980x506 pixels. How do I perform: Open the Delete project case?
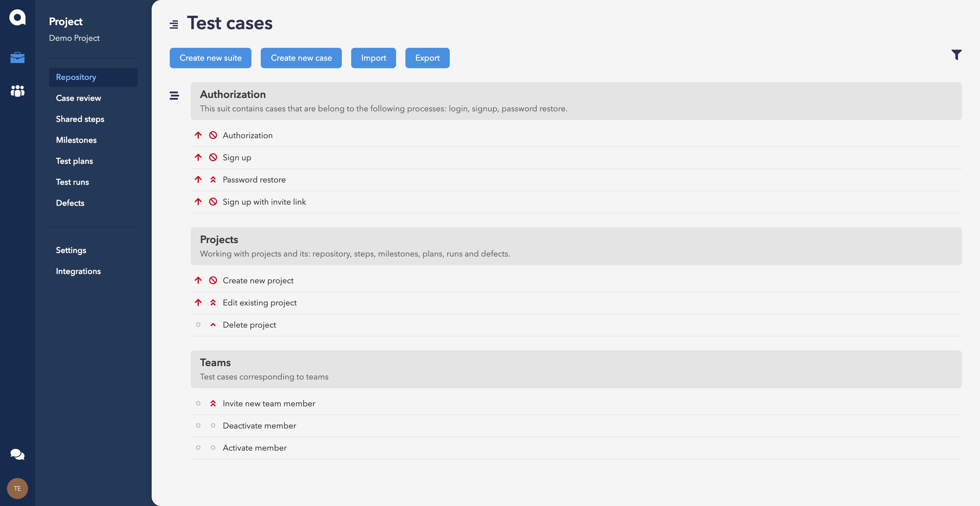(x=249, y=325)
